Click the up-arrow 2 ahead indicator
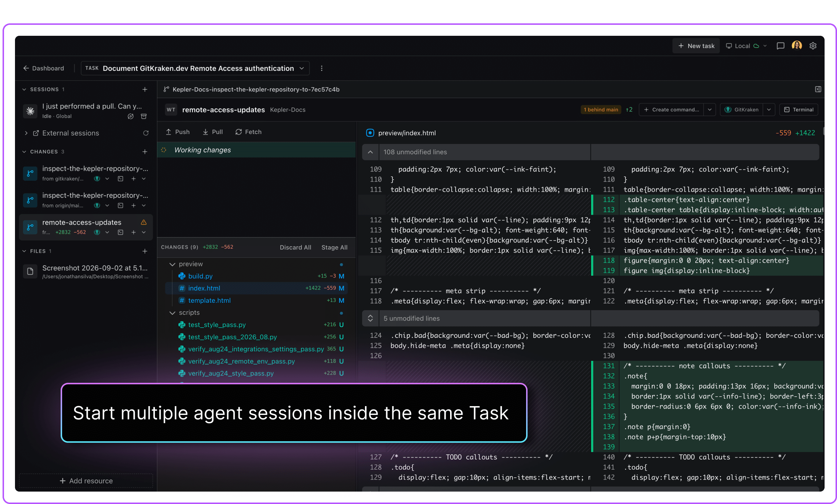 (629, 110)
